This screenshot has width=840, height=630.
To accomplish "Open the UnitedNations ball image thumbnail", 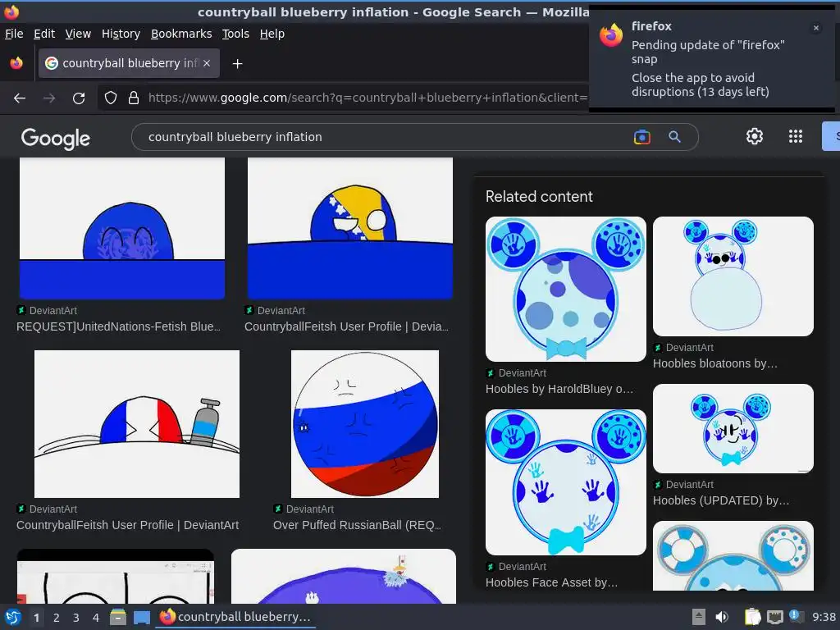I will [122, 228].
